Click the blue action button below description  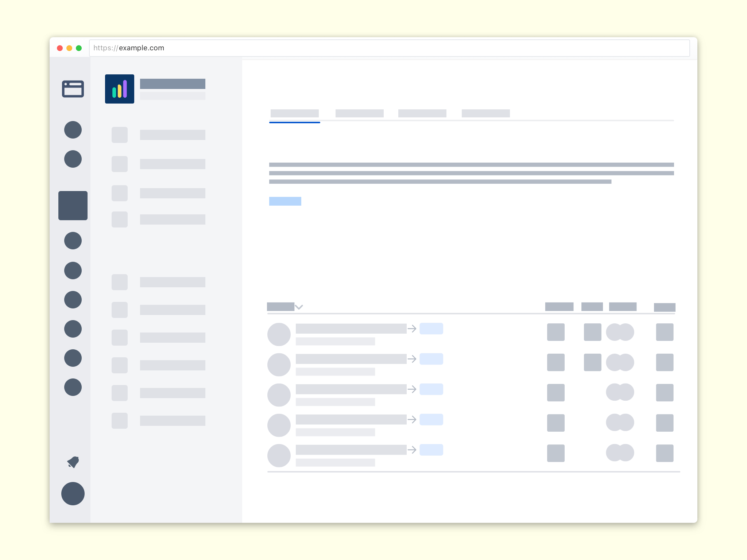(285, 202)
